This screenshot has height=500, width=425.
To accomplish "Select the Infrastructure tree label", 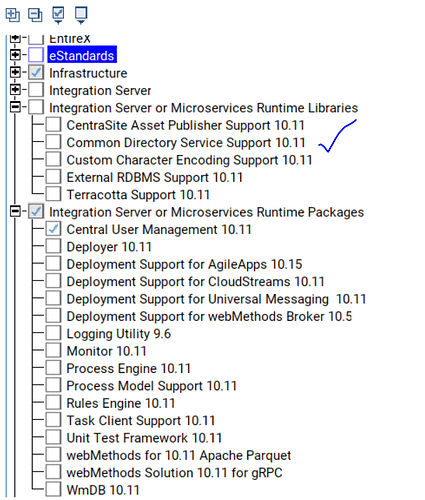I will pos(88,73).
